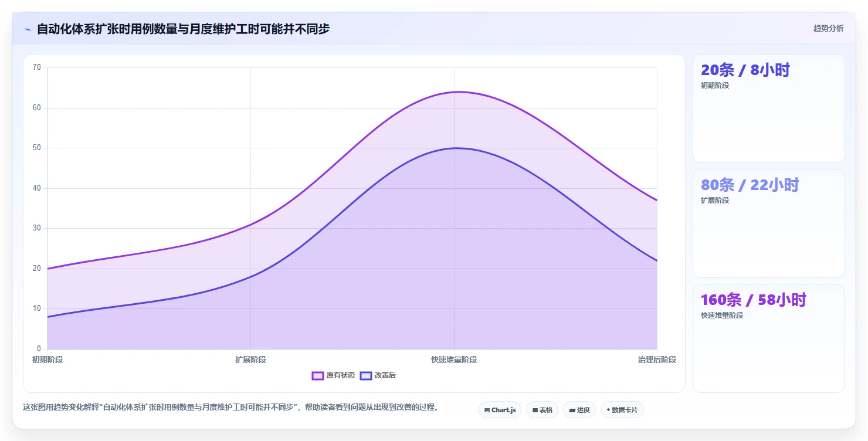Select the 表格 tag chip

(x=542, y=410)
